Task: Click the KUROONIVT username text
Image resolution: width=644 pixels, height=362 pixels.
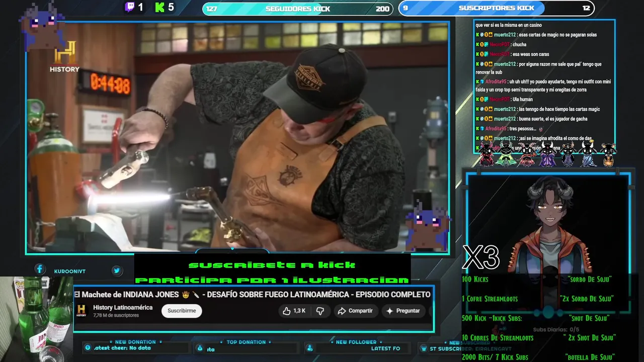Action: [x=69, y=271]
